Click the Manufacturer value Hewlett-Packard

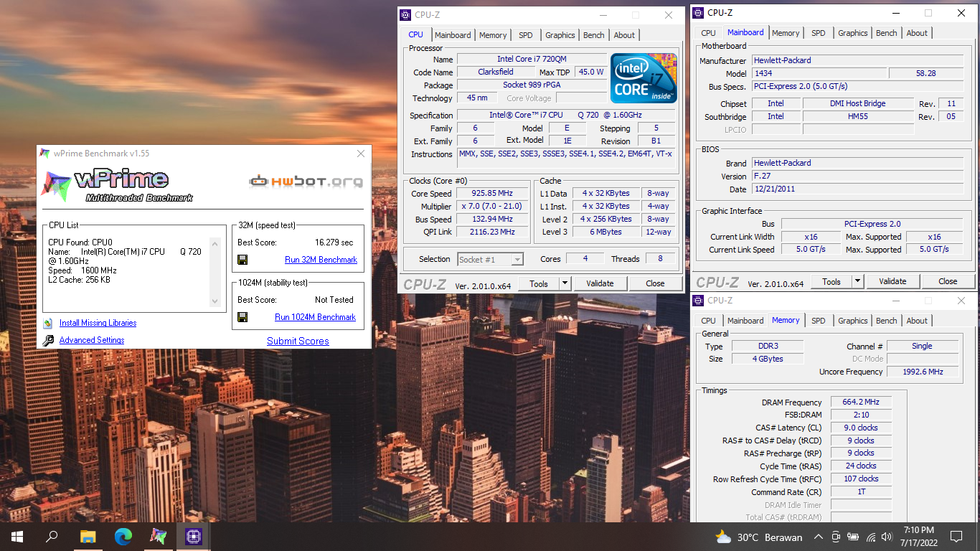point(857,60)
